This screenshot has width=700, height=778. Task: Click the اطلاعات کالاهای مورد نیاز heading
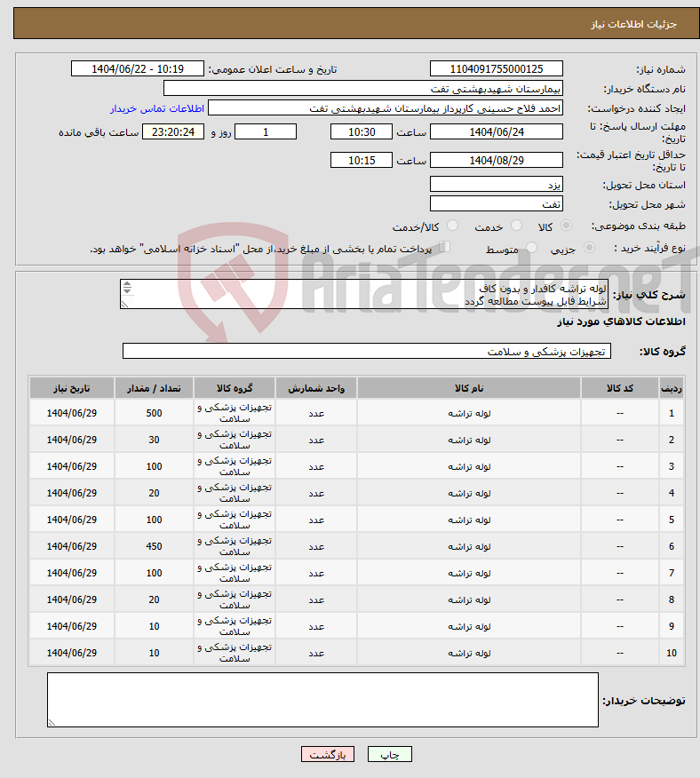coord(621,322)
